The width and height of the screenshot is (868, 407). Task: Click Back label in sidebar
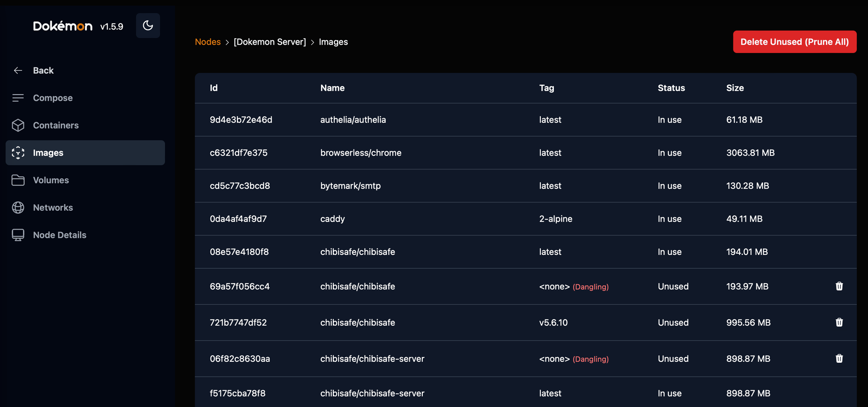coord(43,70)
